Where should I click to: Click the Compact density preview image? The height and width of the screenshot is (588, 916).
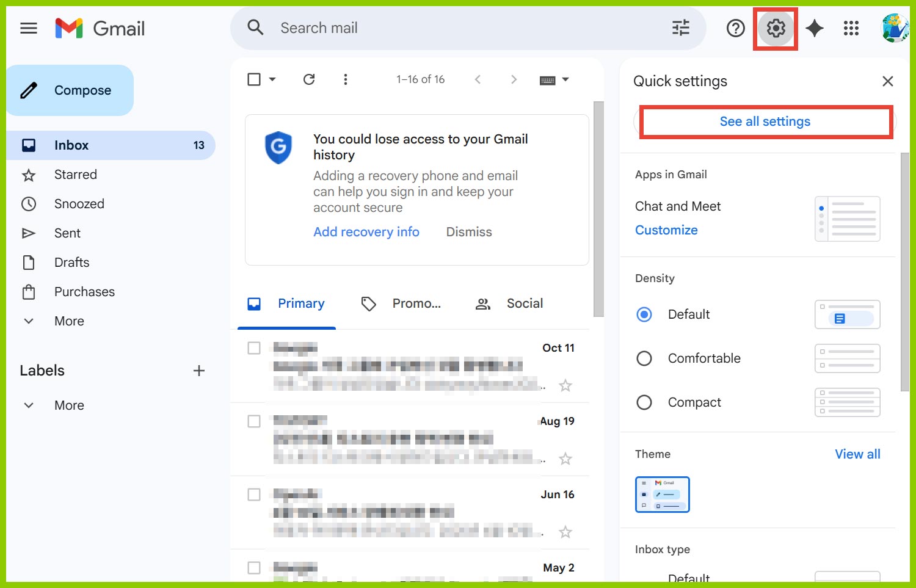click(848, 402)
